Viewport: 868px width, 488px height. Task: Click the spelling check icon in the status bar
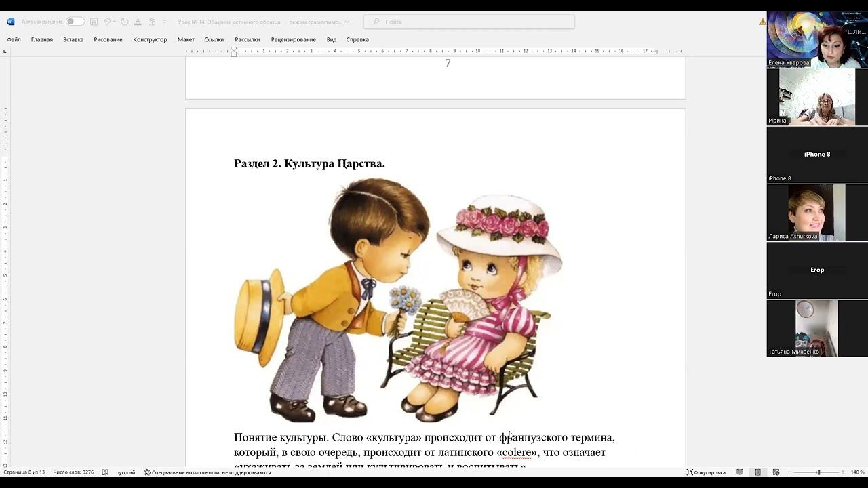[x=105, y=472]
